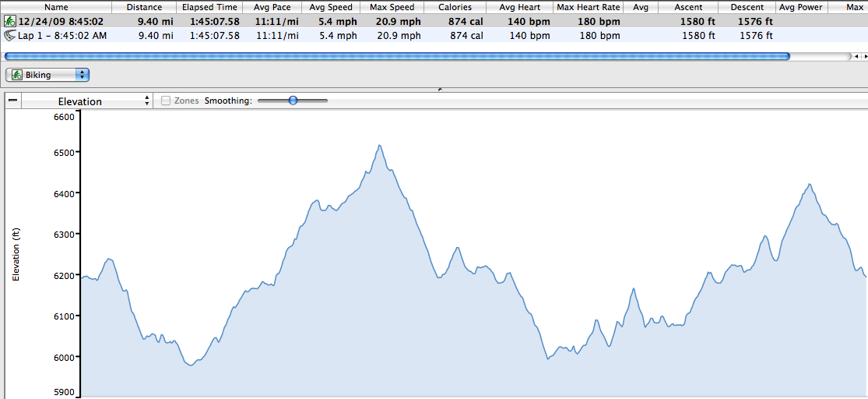
Task: Click the Ascent column header
Action: [687, 7]
